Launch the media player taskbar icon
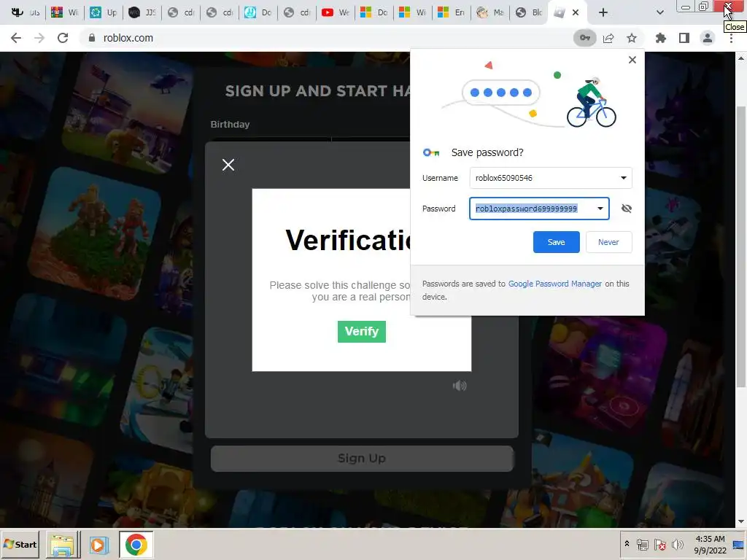This screenshot has height=560, width=747. 98,545
